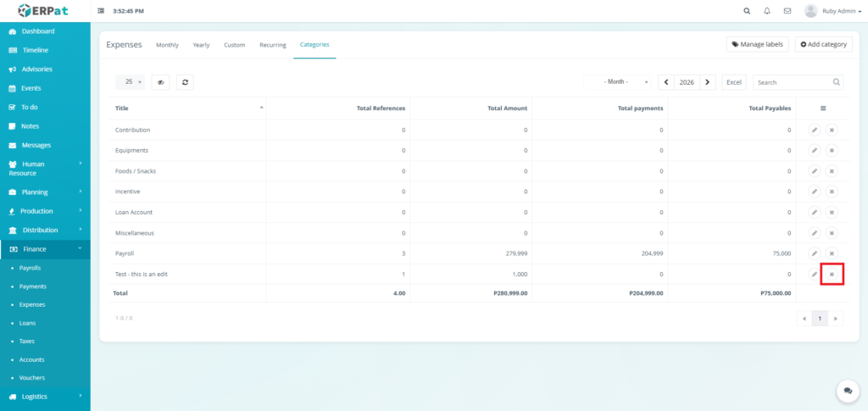The width and height of the screenshot is (868, 411).
Task: Open the mail envelope icon in header
Action: point(787,11)
